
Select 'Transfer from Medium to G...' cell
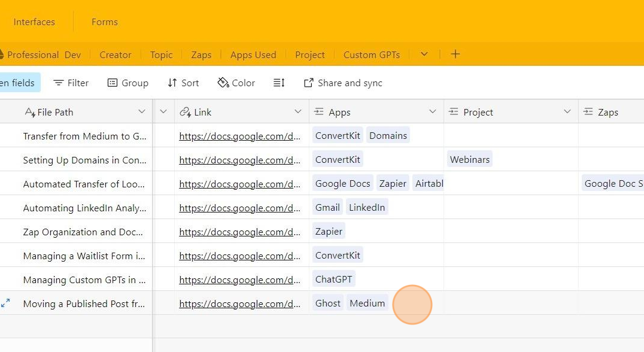click(x=84, y=136)
